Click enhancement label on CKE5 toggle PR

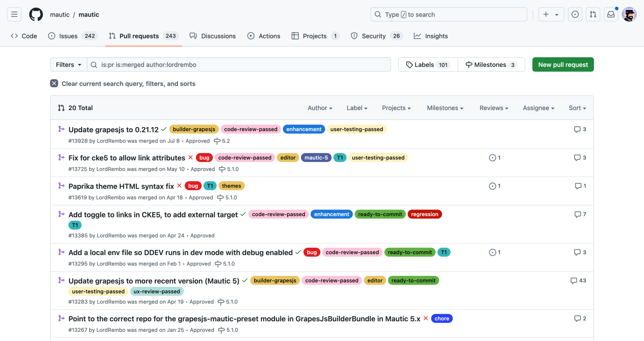(x=331, y=214)
